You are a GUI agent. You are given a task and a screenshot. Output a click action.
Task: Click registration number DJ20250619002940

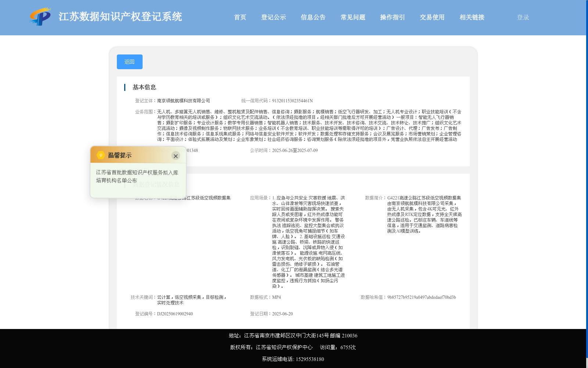point(175,314)
